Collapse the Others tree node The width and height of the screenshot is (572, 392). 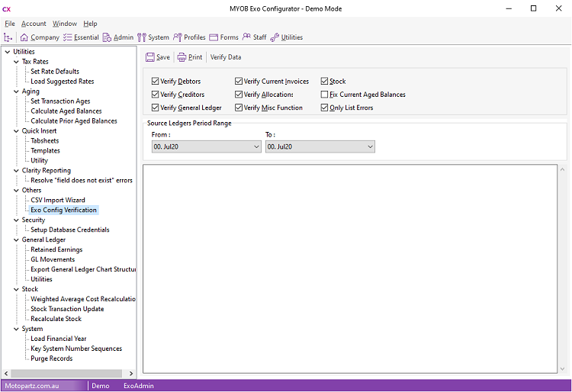tap(16, 190)
